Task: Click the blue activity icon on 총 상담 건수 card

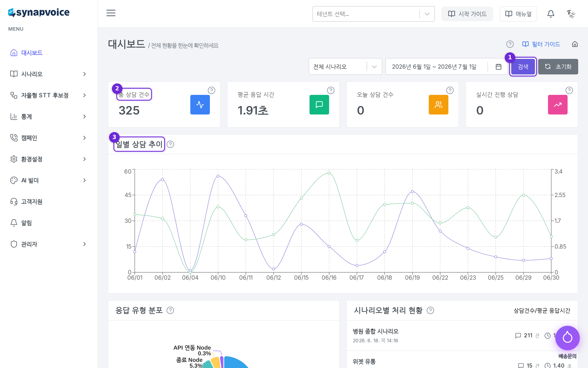Action: click(200, 105)
